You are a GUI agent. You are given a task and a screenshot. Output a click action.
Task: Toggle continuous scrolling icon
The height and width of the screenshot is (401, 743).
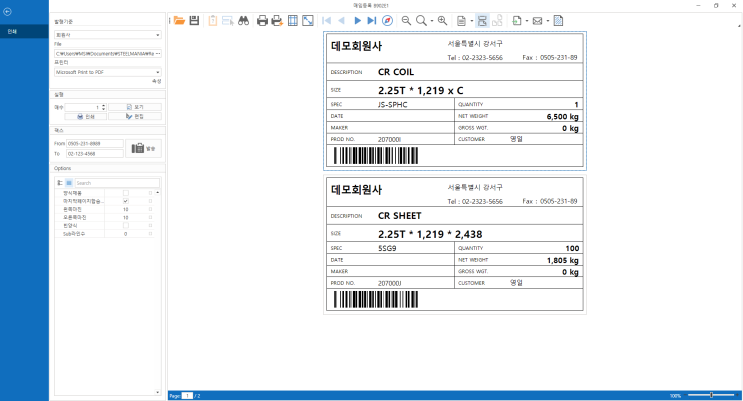(x=482, y=20)
